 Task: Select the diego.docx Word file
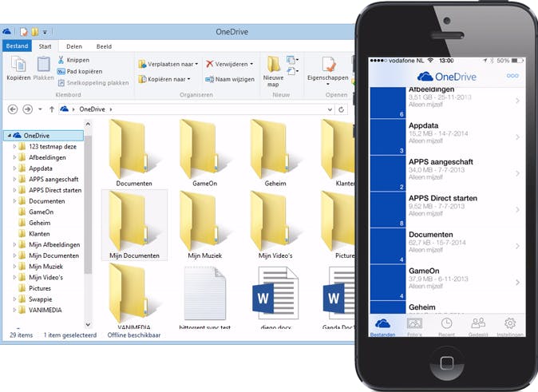point(275,297)
